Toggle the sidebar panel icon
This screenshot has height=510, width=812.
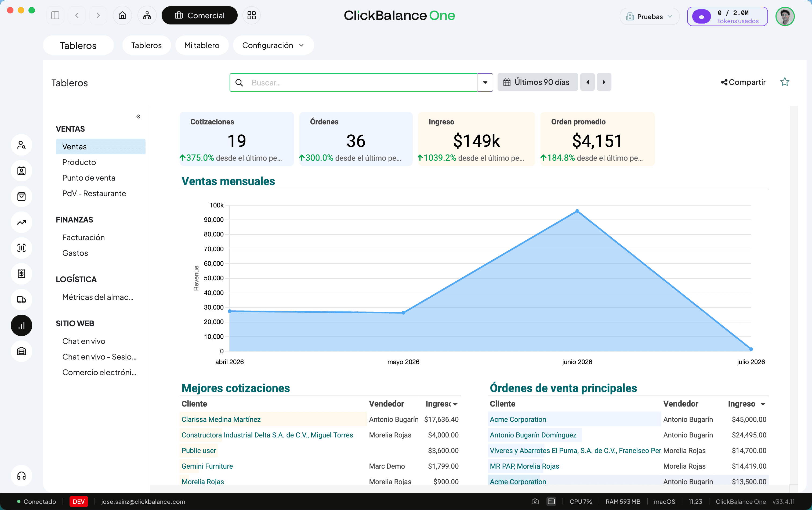tap(55, 16)
